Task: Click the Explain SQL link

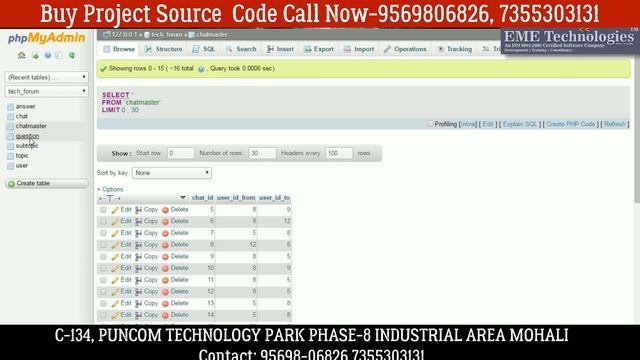Action: (520, 124)
